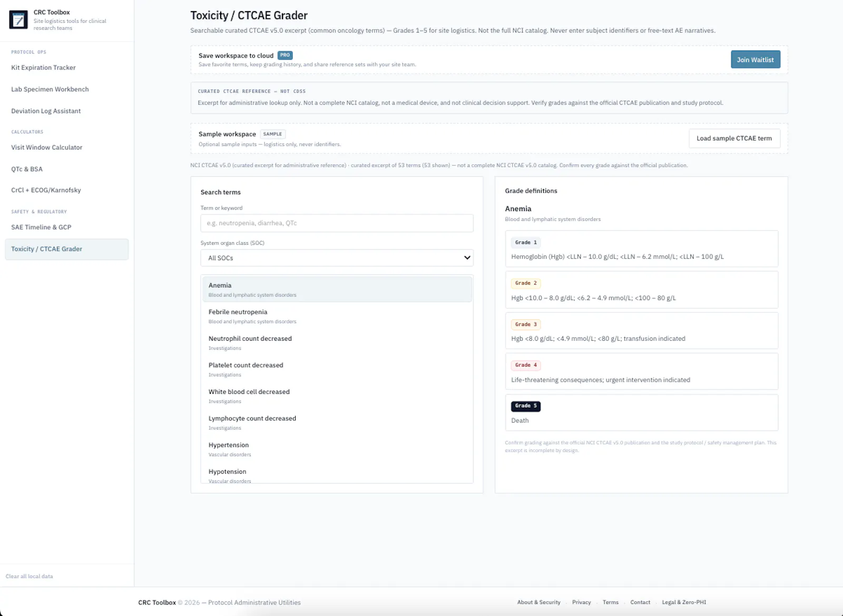Select Hypertension term
This screenshot has height=616, width=843.
tap(337, 449)
